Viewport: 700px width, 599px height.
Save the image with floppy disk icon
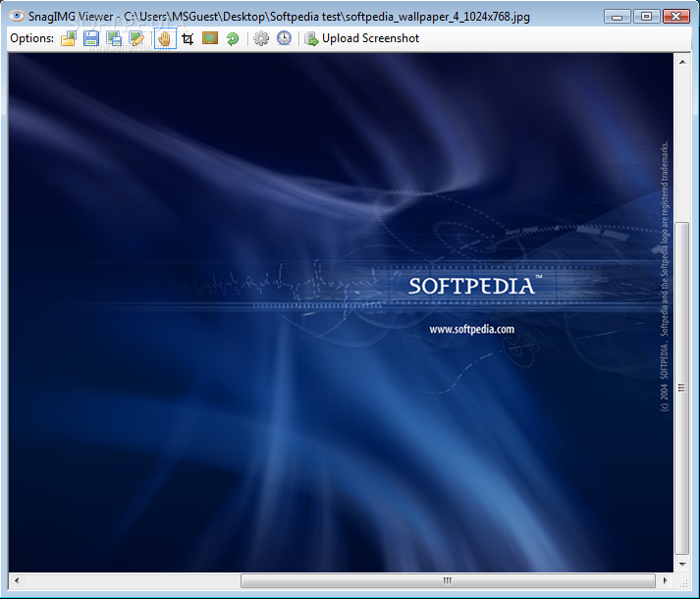tap(91, 38)
